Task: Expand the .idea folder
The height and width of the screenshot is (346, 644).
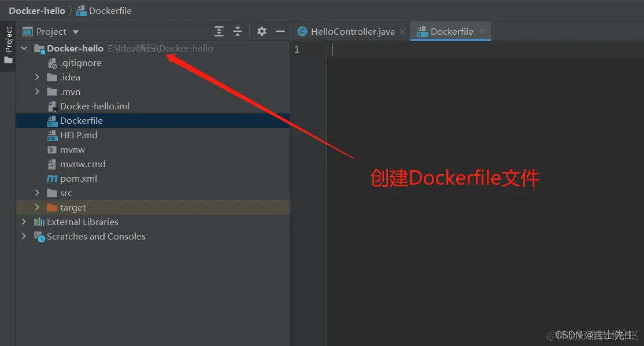Action: [x=37, y=78]
